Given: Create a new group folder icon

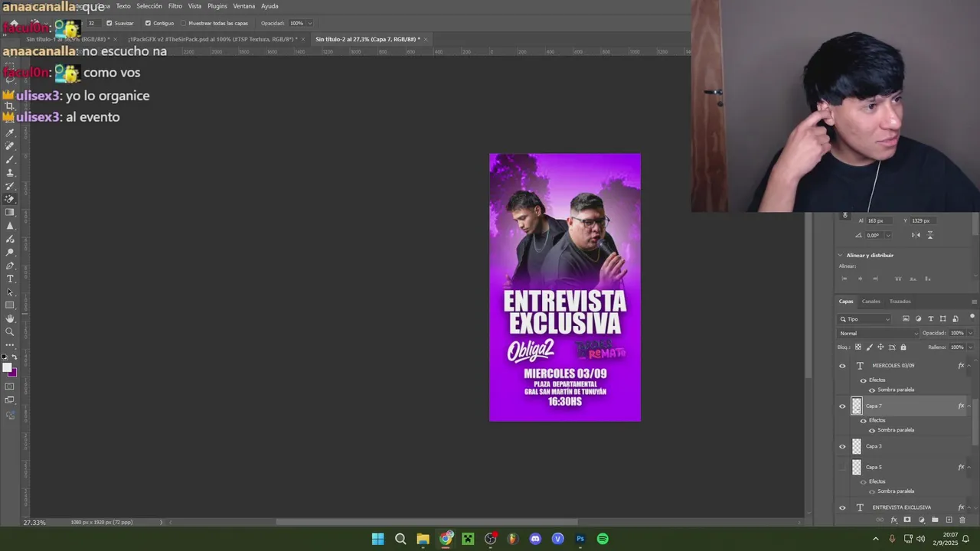Looking at the screenshot, I should 935,520.
